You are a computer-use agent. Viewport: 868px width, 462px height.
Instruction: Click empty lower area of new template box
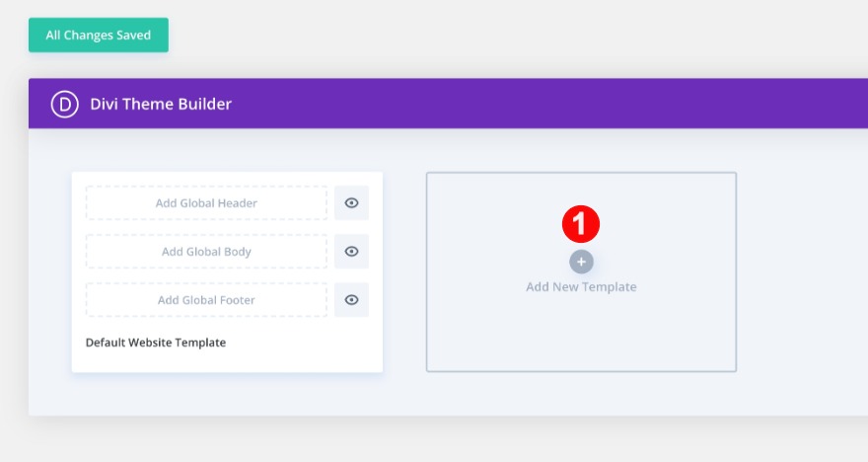581,341
